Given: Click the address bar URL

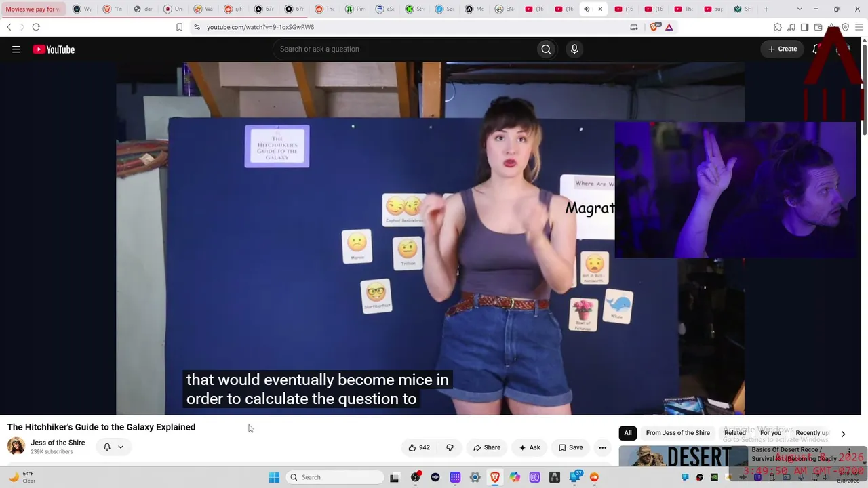Looking at the screenshot, I should point(260,27).
